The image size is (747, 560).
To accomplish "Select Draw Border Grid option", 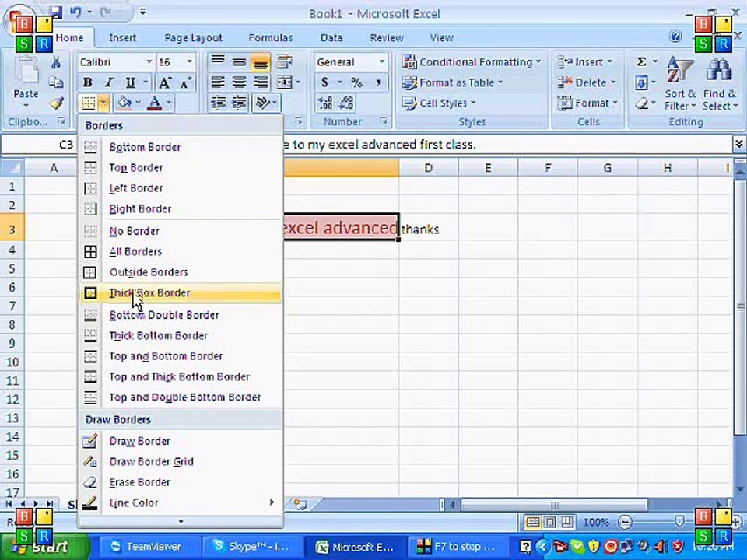I will pyautogui.click(x=180, y=461).
